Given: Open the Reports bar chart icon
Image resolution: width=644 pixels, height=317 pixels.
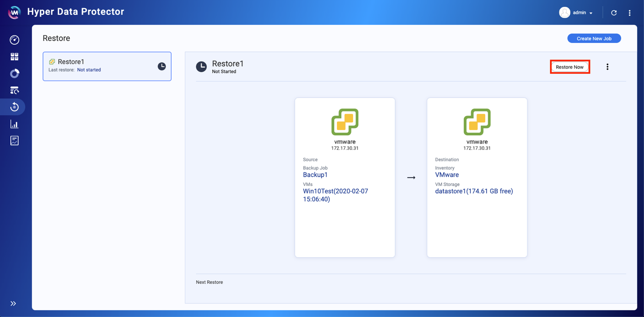Looking at the screenshot, I should pos(14,124).
